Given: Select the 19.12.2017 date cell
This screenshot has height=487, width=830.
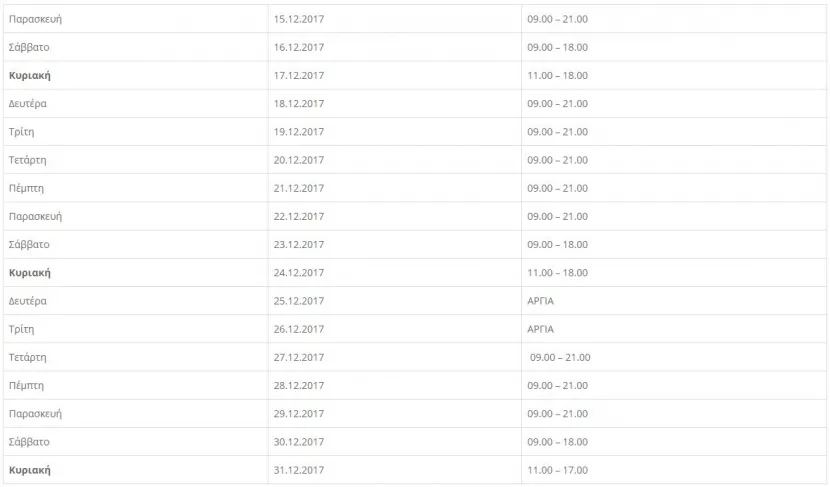Looking at the screenshot, I should point(395,132).
